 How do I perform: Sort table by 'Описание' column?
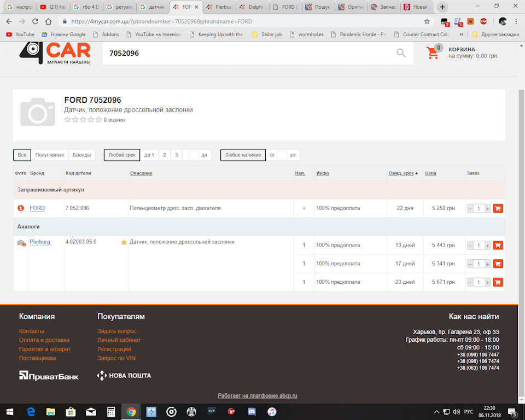pos(141,173)
